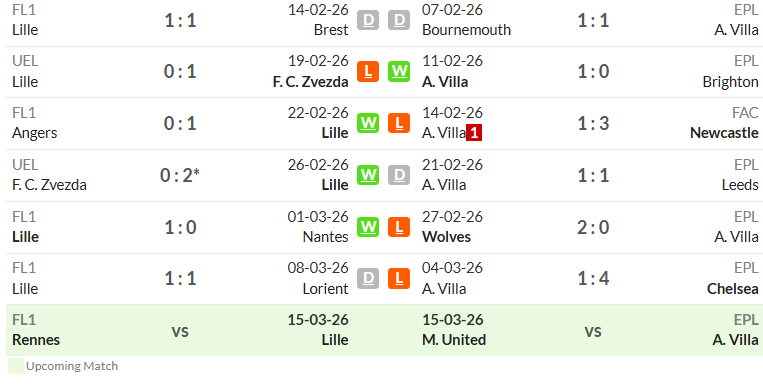This screenshot has height=386, width=763.
Task: Click the L badge for Lille vs F. C. Zvezda
Action: (368, 72)
